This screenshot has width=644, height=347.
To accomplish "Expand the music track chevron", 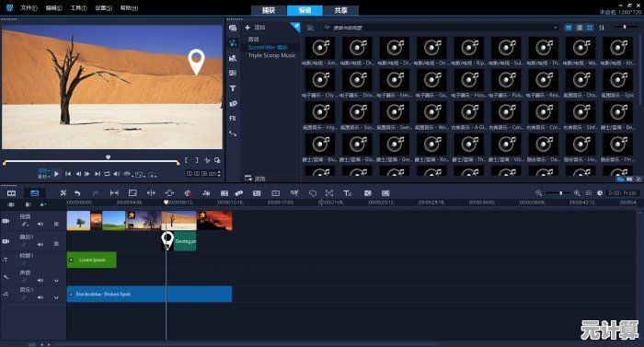I will tap(56, 297).
